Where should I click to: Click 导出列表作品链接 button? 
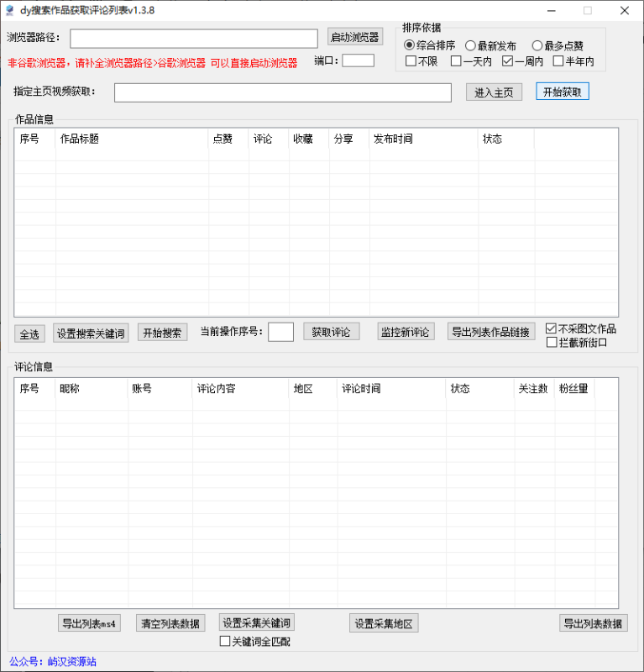tap(491, 332)
